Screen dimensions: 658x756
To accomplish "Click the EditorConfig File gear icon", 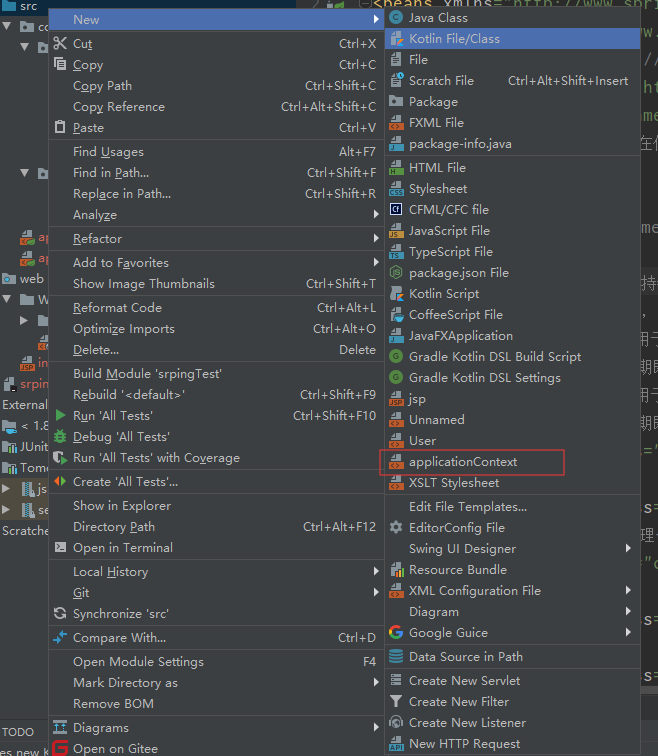I will coord(396,527).
